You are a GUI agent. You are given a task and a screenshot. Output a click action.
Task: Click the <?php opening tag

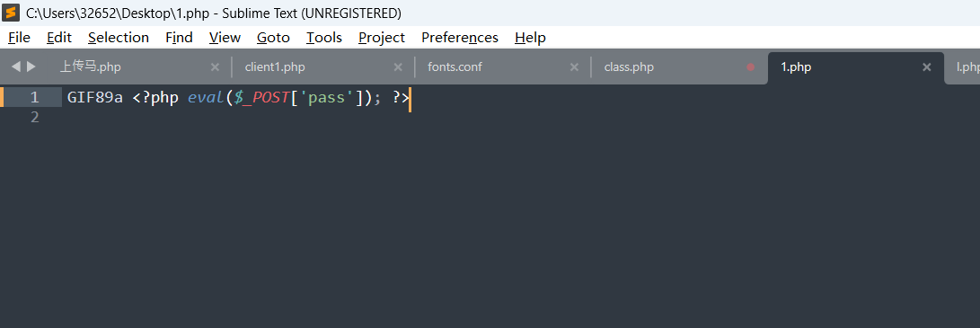click(x=155, y=97)
